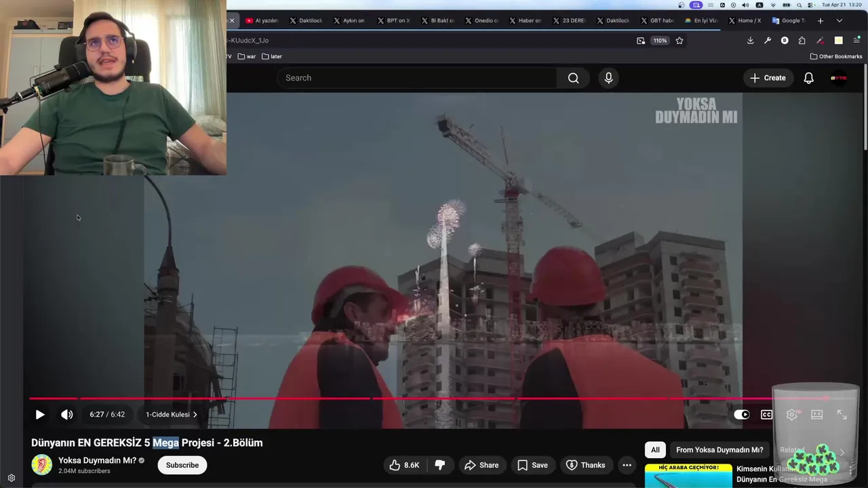This screenshot has height=488, width=868.
Task: Show more filter chips with the right chevron
Action: click(x=842, y=452)
